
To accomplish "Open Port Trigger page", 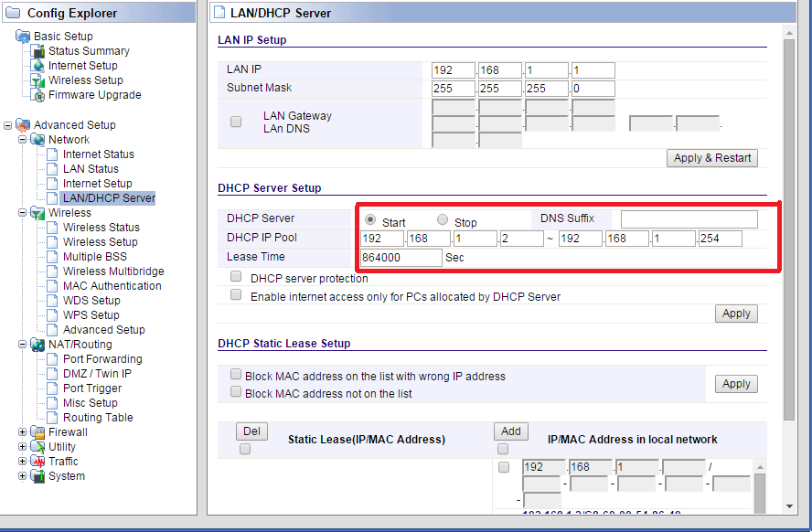I will point(92,388).
